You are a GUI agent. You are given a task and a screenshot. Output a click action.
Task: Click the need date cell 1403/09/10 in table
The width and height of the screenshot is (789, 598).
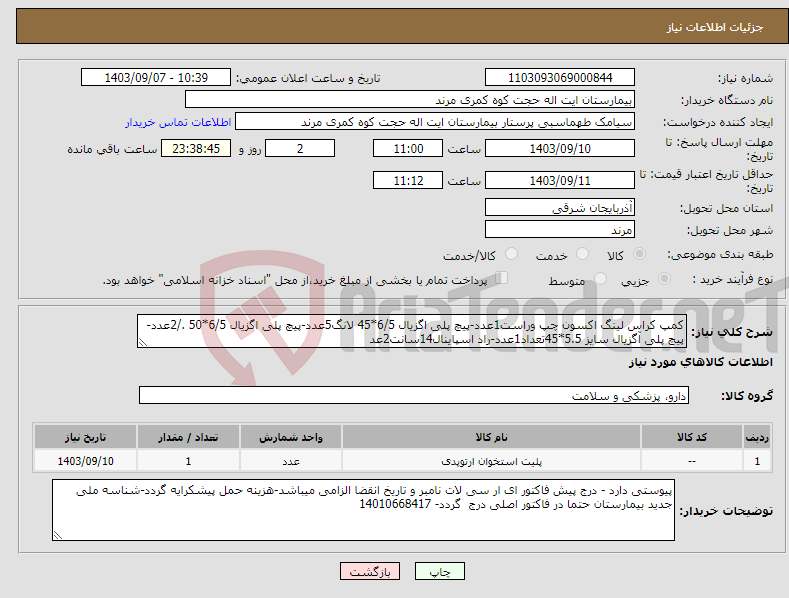[x=86, y=461]
